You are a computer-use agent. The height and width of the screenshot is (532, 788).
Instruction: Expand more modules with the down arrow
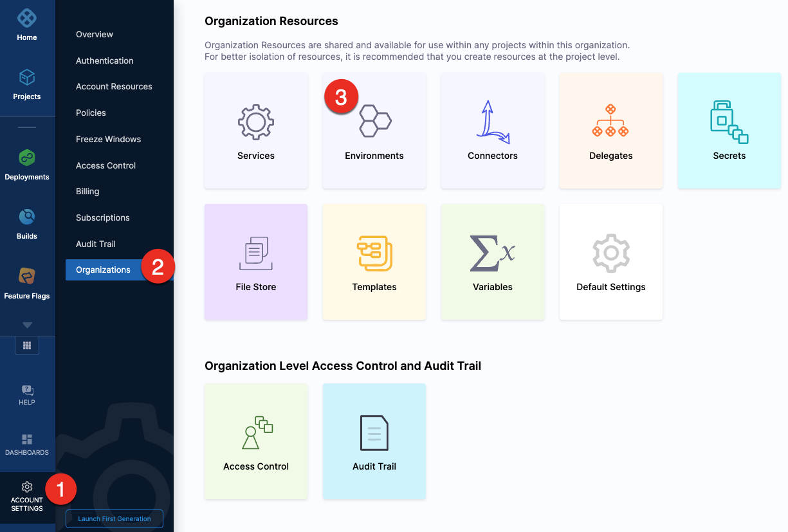coord(27,325)
